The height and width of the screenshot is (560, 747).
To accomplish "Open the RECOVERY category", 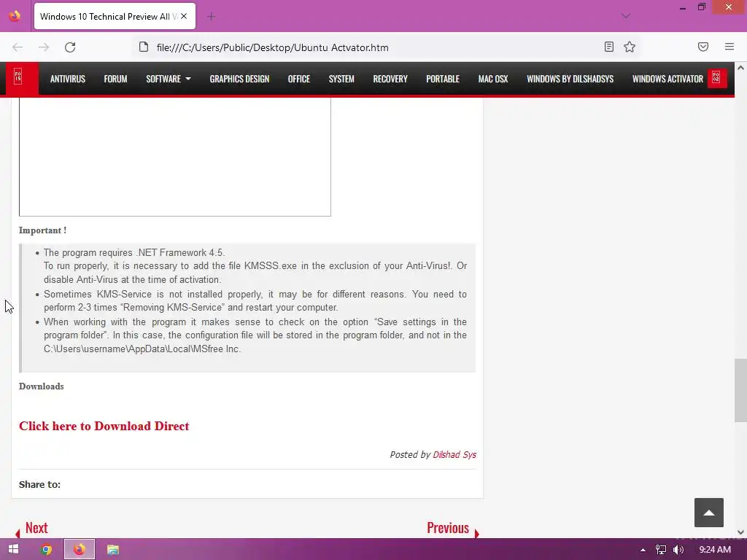I will (390, 79).
